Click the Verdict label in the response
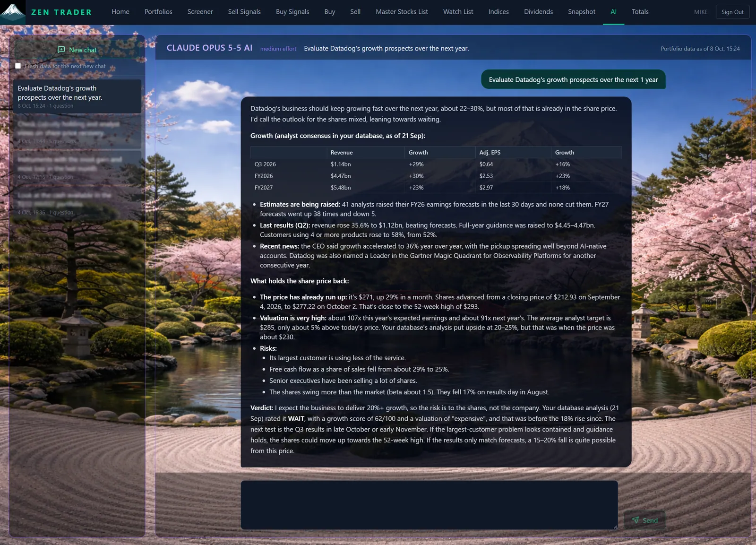Image resolution: width=756 pixels, height=545 pixels. coord(262,408)
